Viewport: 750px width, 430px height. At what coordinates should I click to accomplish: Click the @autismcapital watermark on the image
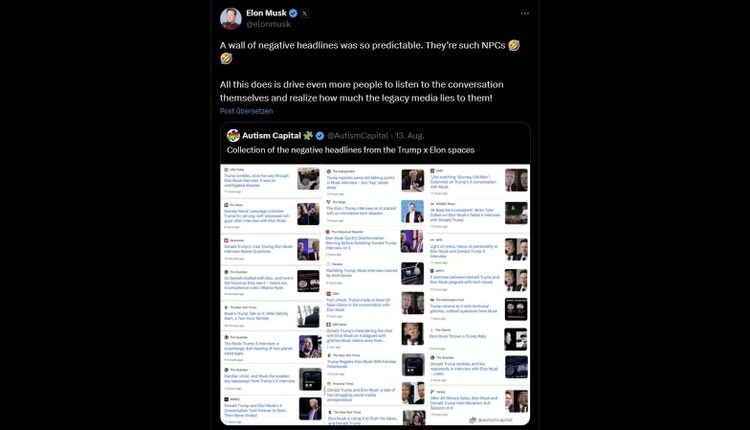[491, 420]
